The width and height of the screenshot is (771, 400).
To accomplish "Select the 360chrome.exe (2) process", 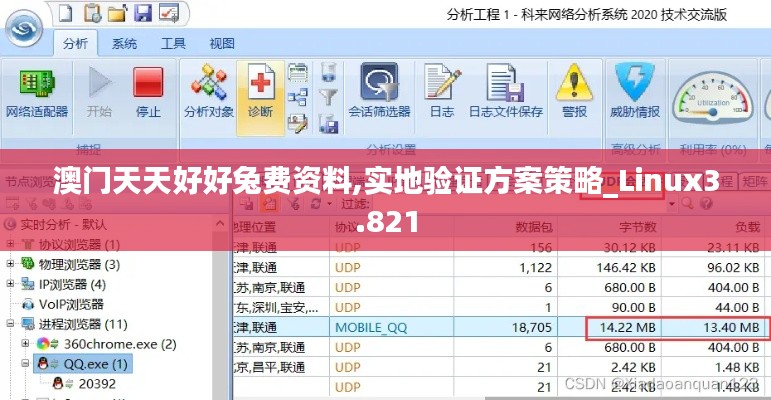I will click(120, 344).
